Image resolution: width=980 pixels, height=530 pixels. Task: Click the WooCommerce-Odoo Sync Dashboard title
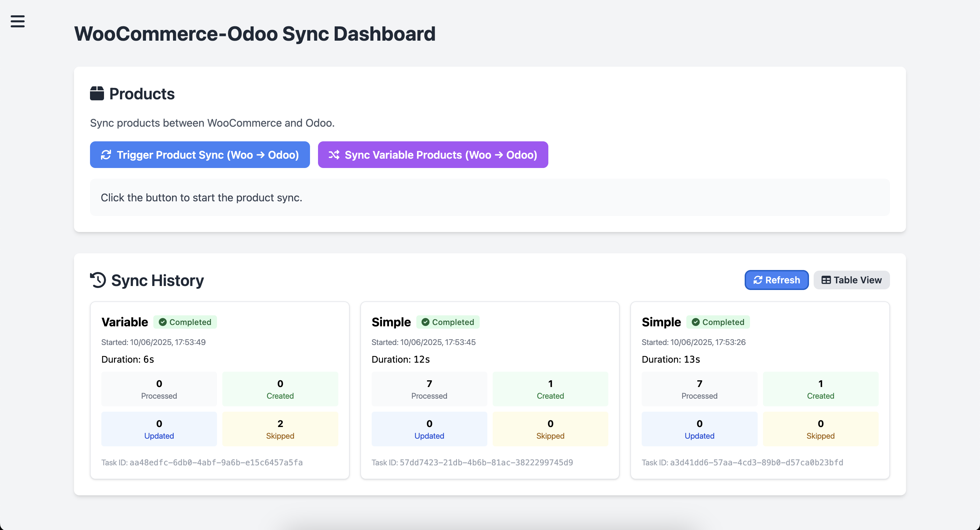[x=255, y=34]
